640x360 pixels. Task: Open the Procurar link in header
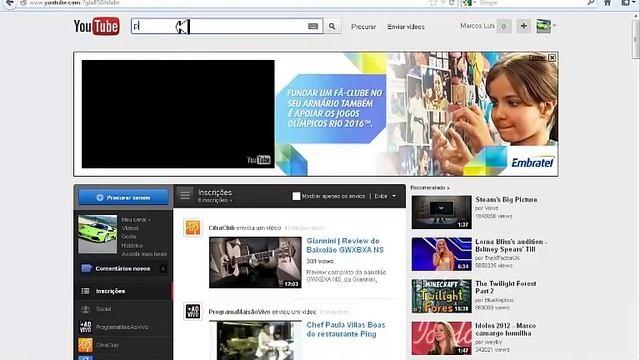363,27
